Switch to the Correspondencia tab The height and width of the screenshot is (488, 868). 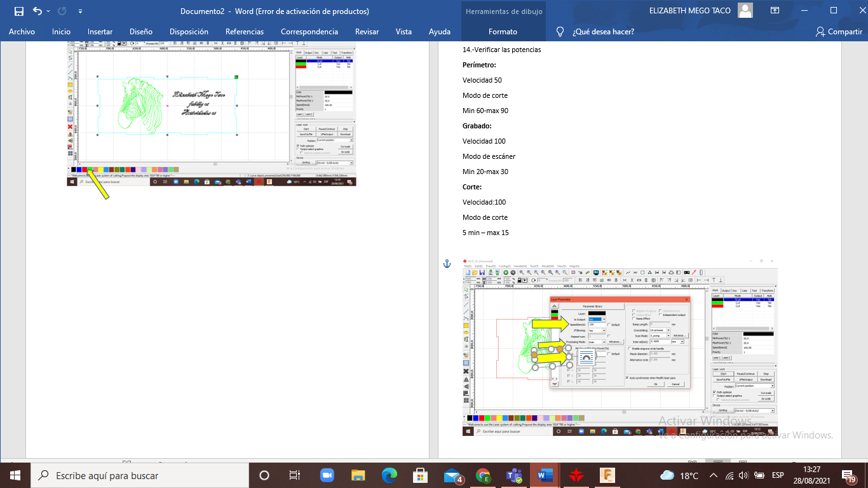pyautogui.click(x=309, y=32)
